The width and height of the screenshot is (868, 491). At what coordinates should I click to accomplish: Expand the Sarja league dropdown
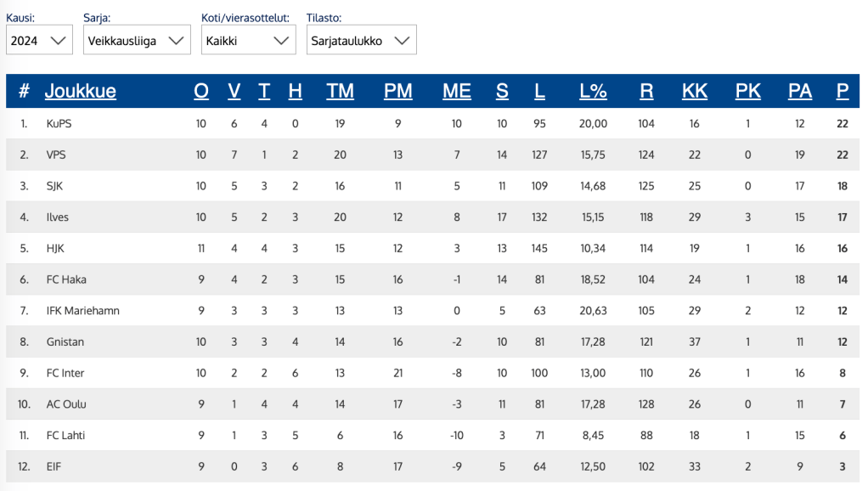137,40
